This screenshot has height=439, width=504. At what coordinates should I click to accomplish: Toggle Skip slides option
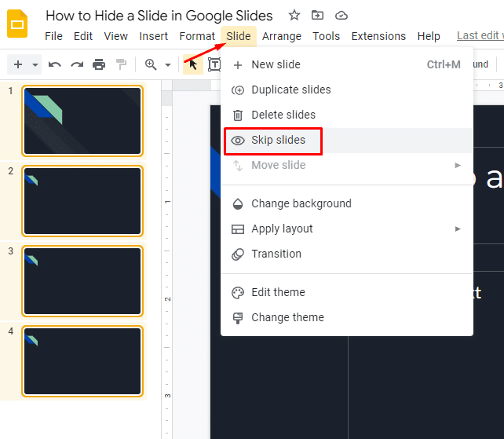(x=347, y=141)
